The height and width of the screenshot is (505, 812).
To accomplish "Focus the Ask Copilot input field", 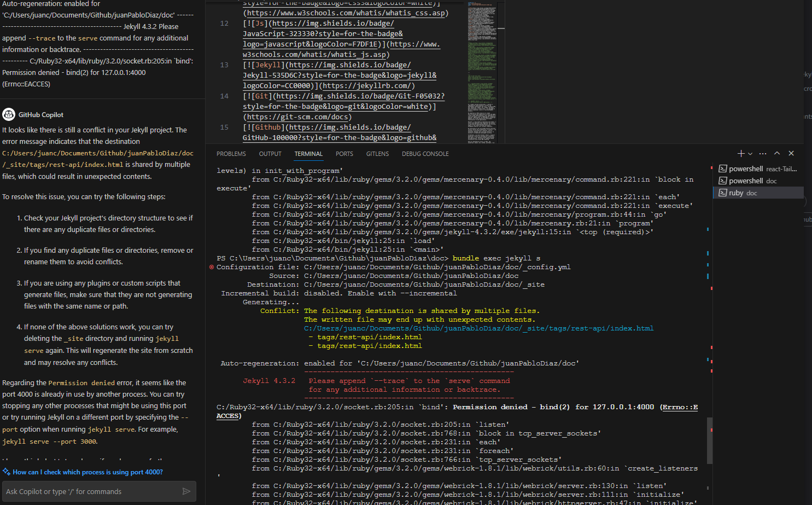I will (x=92, y=491).
